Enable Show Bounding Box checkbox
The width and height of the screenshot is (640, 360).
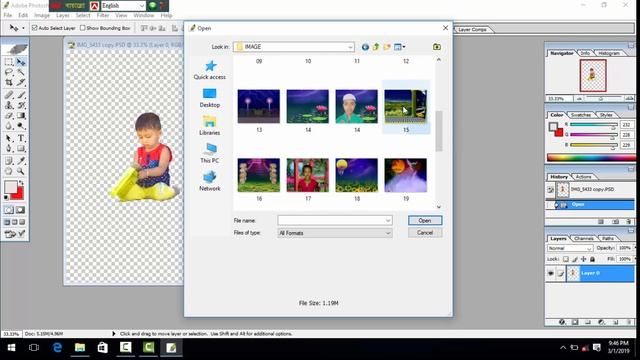[83, 28]
